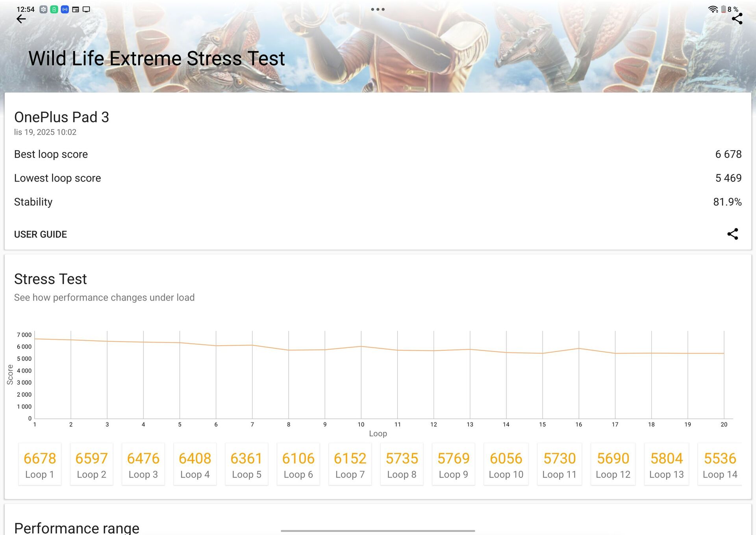Screen dimensions: 756x535
Task: Tap the Loop 14 score 5536 tile
Action: point(719,464)
